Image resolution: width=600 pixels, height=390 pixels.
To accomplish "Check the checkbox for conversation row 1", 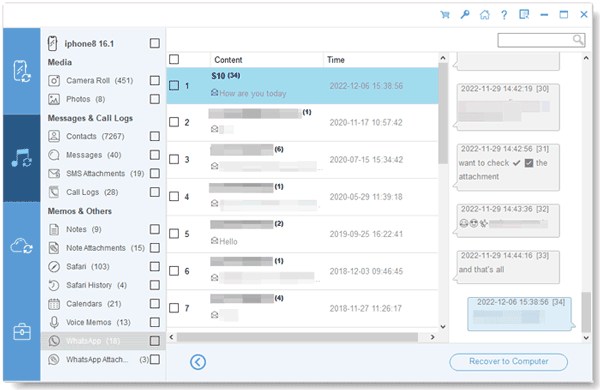I will point(174,85).
